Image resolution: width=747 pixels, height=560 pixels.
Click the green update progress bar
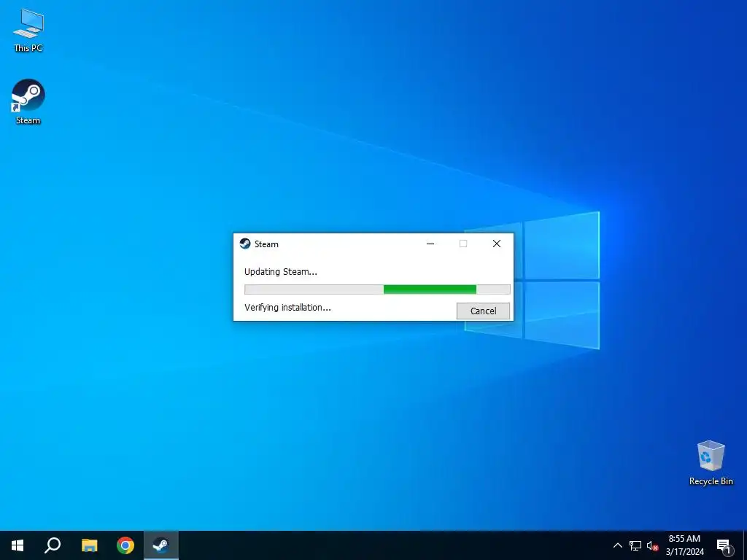pos(377,289)
